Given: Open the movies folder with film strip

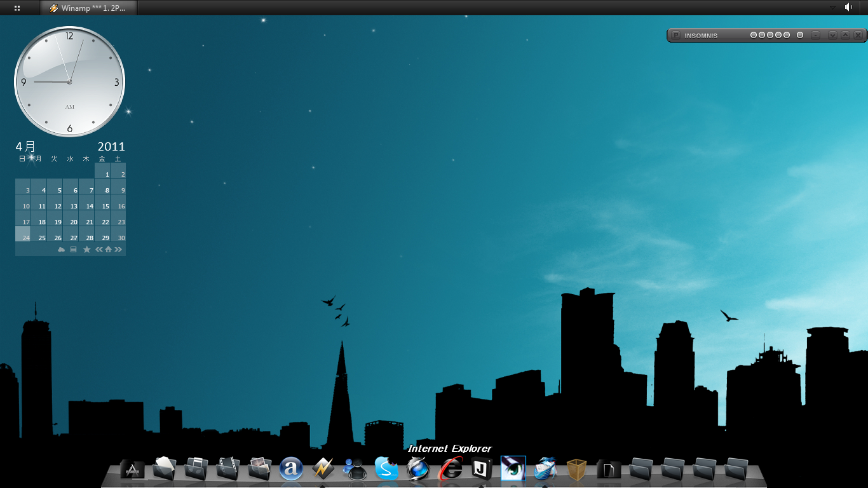Looking at the screenshot, I should (x=228, y=469).
